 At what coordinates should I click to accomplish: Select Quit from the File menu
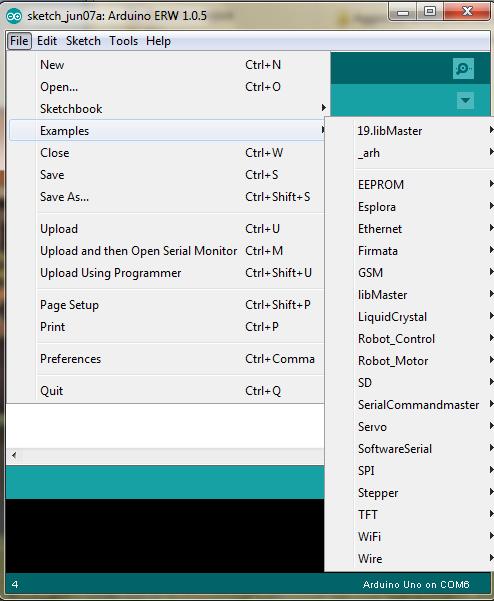click(167, 391)
